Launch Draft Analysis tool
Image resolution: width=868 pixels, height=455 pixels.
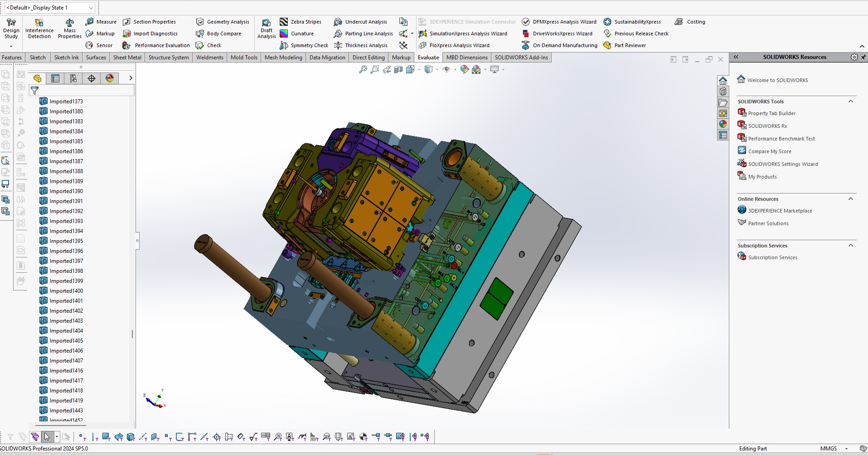coord(267,29)
